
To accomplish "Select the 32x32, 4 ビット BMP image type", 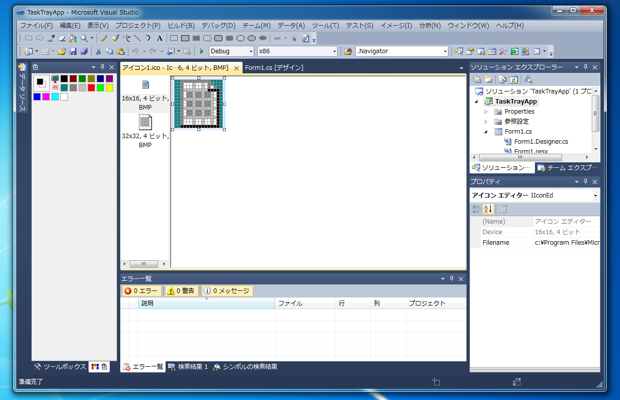I will pos(145,131).
